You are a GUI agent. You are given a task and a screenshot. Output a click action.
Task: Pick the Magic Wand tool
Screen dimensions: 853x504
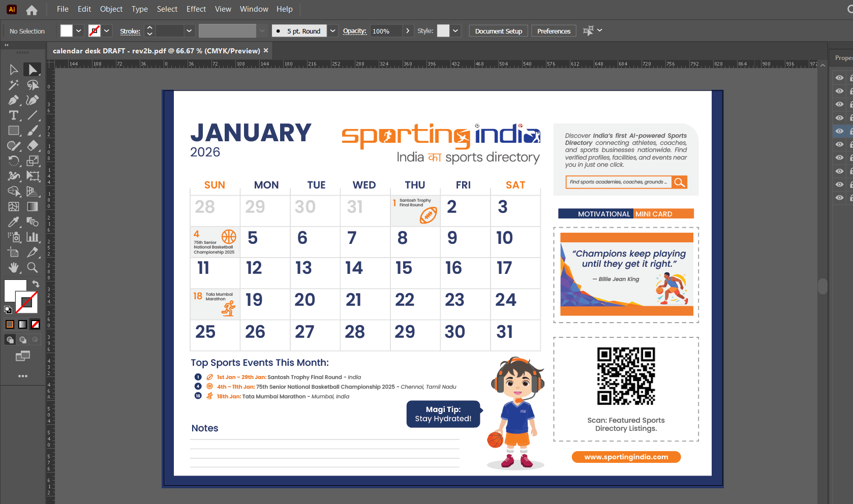click(x=14, y=85)
